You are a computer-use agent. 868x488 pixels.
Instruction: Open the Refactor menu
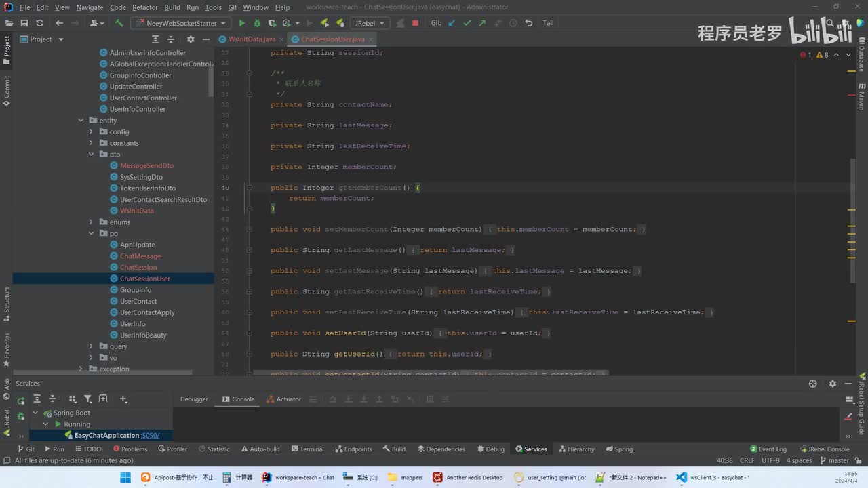tap(144, 7)
